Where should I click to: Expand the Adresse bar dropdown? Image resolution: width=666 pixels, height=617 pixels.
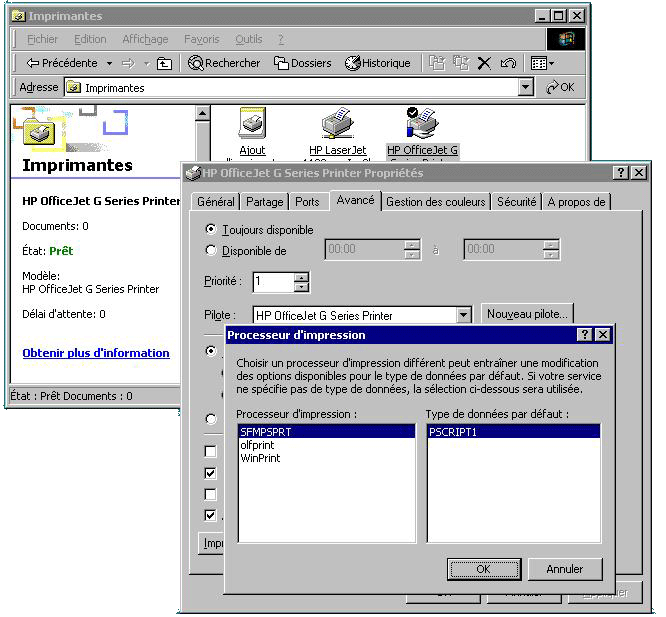(525, 87)
